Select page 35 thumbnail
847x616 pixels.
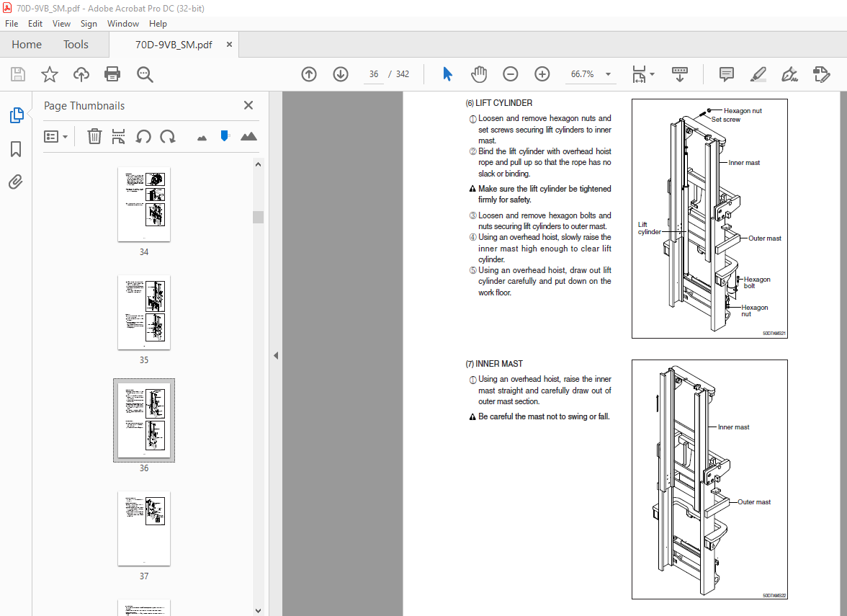pos(144,313)
